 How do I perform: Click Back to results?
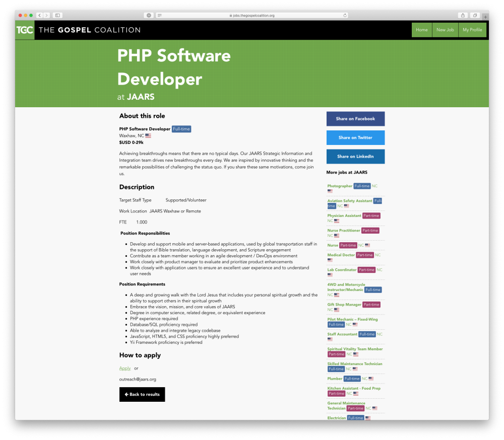tap(142, 394)
